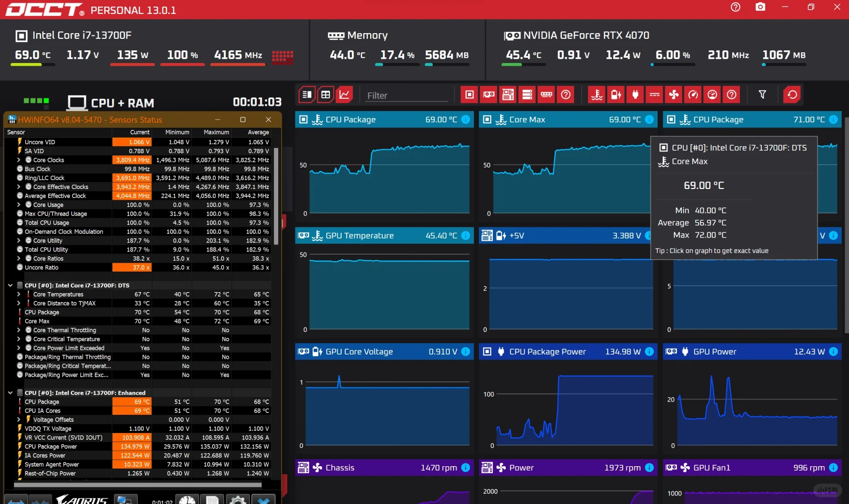This screenshot has width=849, height=504.
Task: Click the HWiNFO vertical scrollbar thumb
Action: pos(276,196)
